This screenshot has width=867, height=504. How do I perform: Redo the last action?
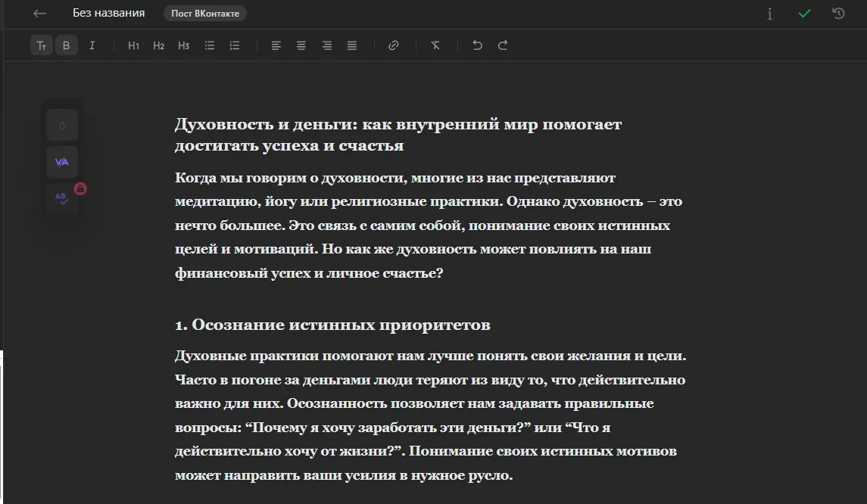pos(503,45)
